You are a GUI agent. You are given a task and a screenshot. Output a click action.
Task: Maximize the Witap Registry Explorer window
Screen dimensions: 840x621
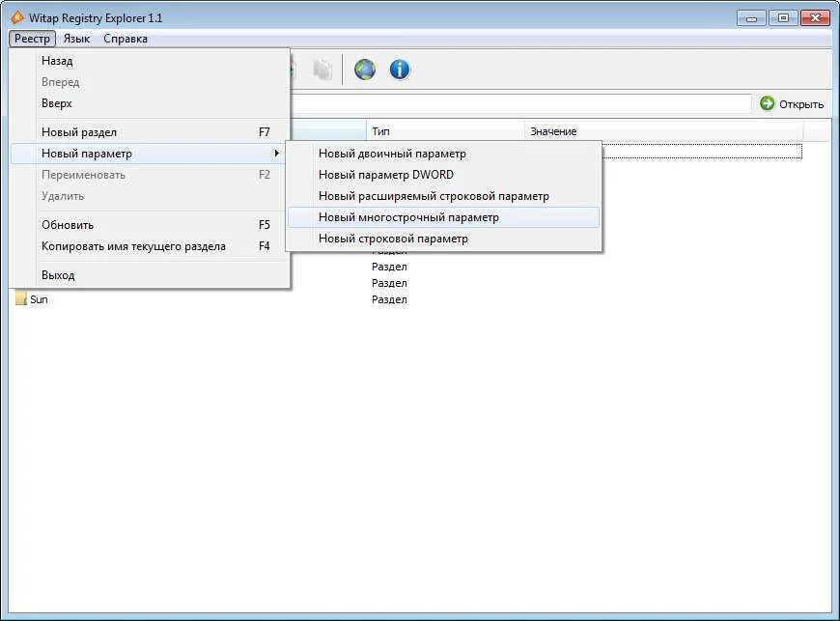pyautogui.click(x=783, y=18)
